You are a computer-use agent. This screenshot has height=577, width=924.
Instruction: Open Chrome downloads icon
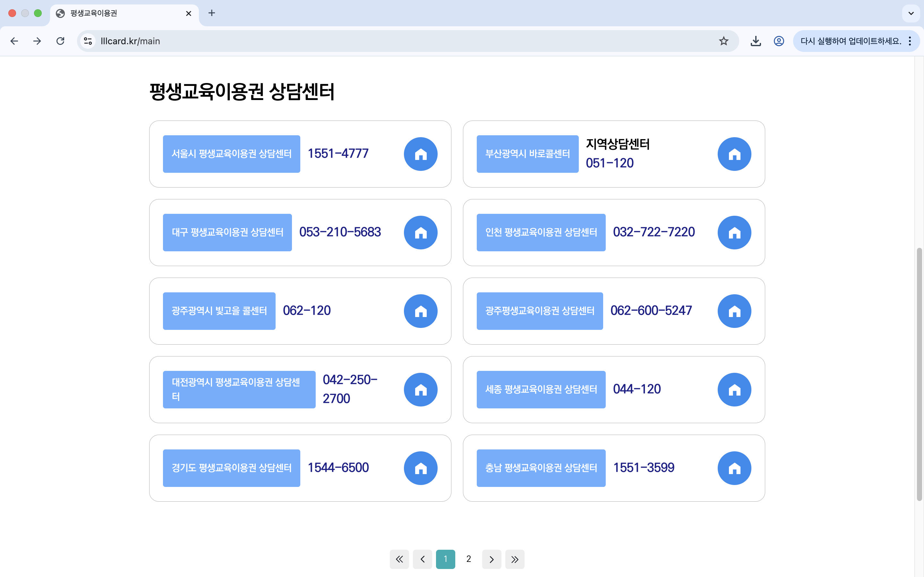click(x=756, y=41)
